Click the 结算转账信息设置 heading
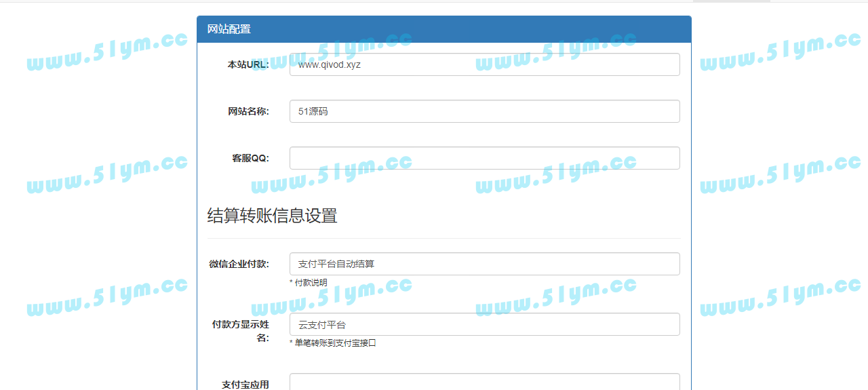The image size is (868, 390). (x=272, y=216)
